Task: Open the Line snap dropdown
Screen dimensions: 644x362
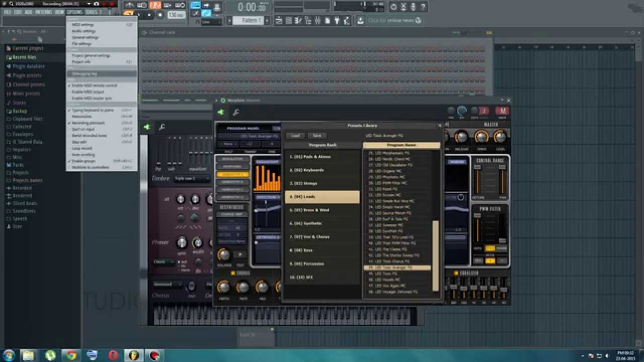Action: (211, 22)
